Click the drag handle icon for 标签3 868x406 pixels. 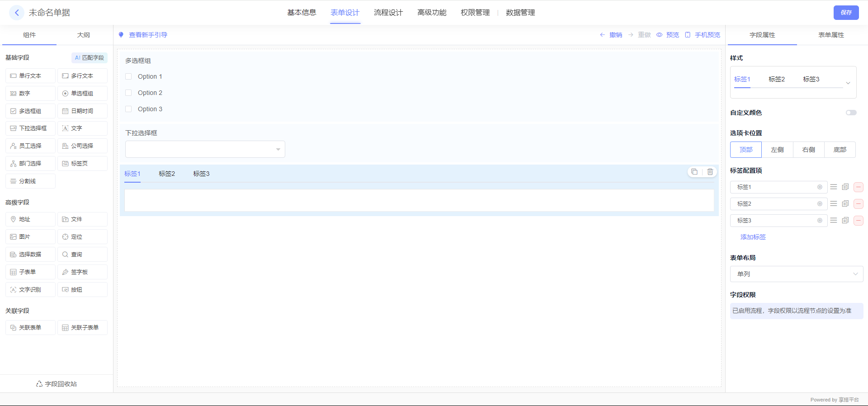point(834,221)
